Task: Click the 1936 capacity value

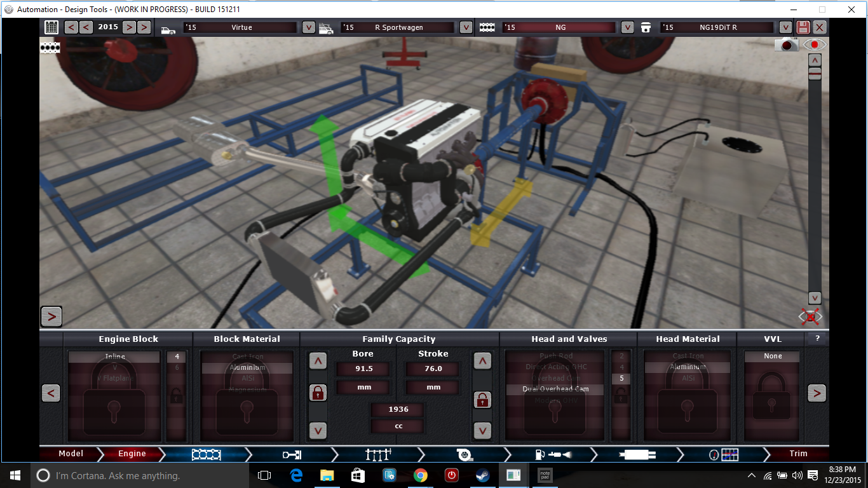Action: pyautogui.click(x=398, y=410)
